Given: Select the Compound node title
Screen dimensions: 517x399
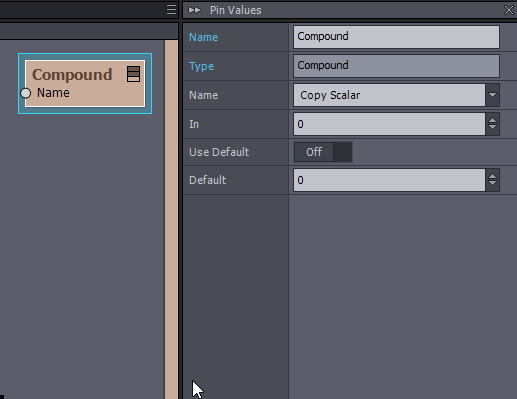Looking at the screenshot, I should point(72,75).
